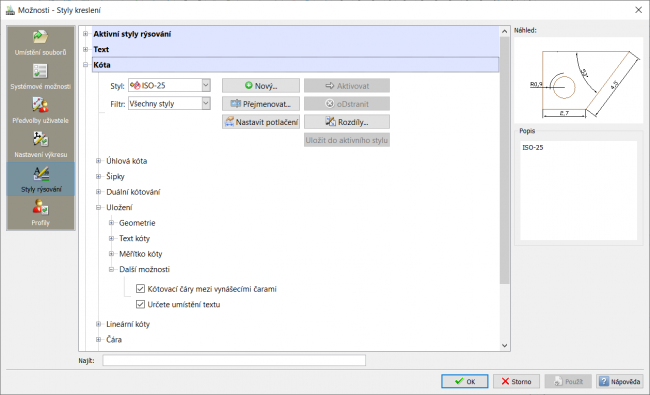The image size is (650, 395).
Task: Open the Systémové možnosti section icon
Action: tap(40, 71)
